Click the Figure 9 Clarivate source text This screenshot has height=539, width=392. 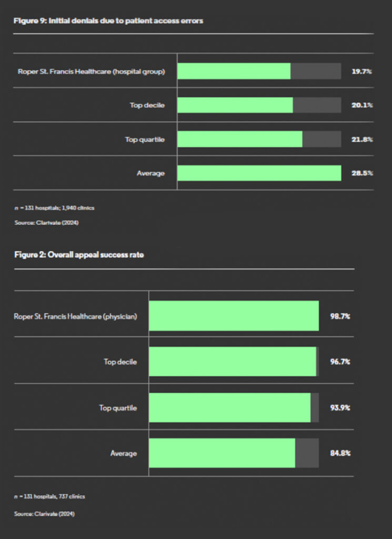click(x=46, y=223)
